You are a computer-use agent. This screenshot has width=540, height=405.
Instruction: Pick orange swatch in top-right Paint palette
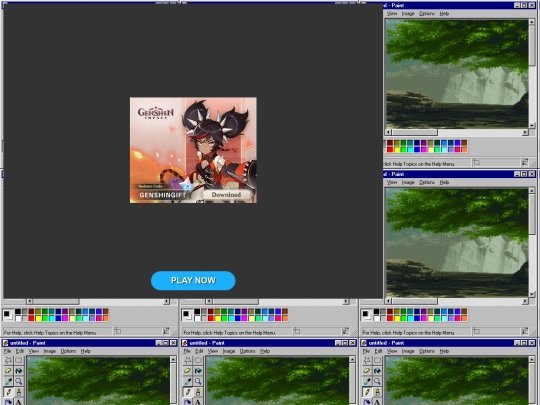[x=464, y=149]
